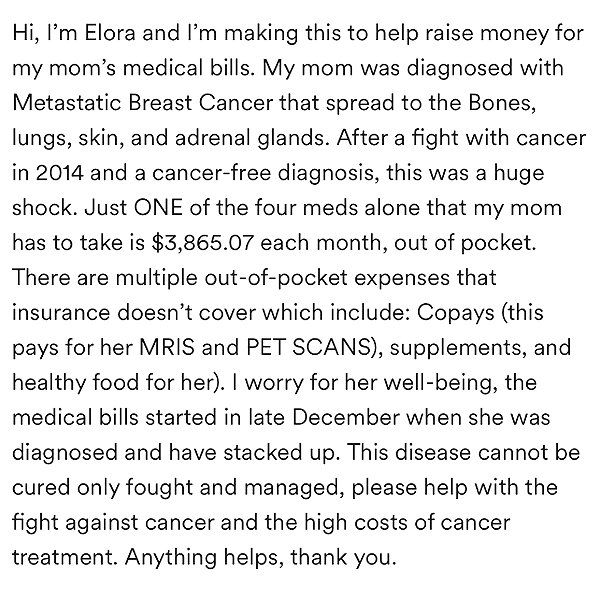The width and height of the screenshot is (600, 600).
Task: Click the phrase "cancer-free diagnosis"
Action: click(262, 173)
